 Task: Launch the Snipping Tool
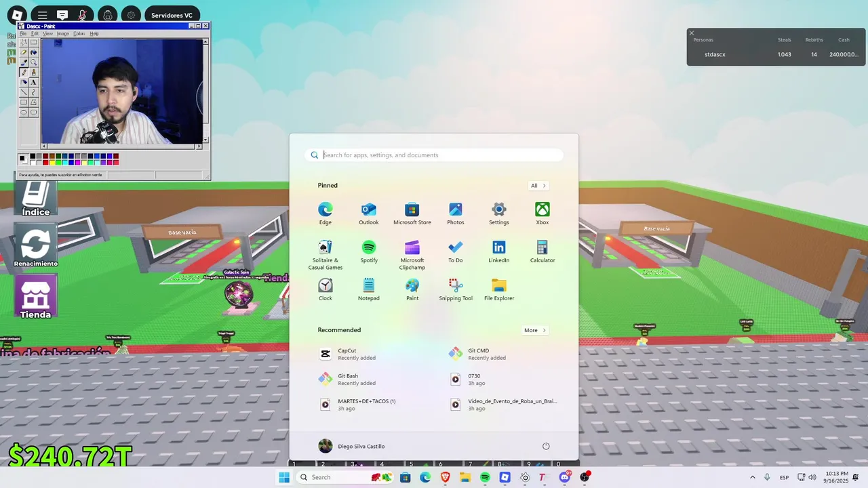[456, 289]
